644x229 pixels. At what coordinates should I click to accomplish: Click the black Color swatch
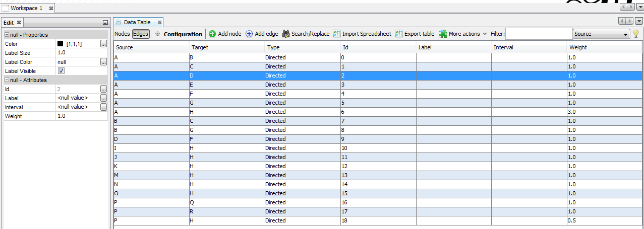(61, 44)
